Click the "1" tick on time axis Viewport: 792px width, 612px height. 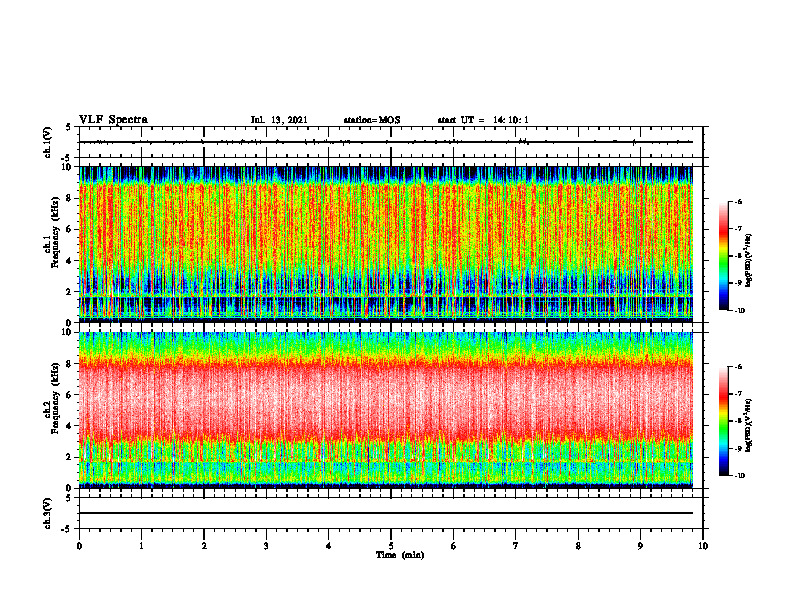(x=141, y=546)
